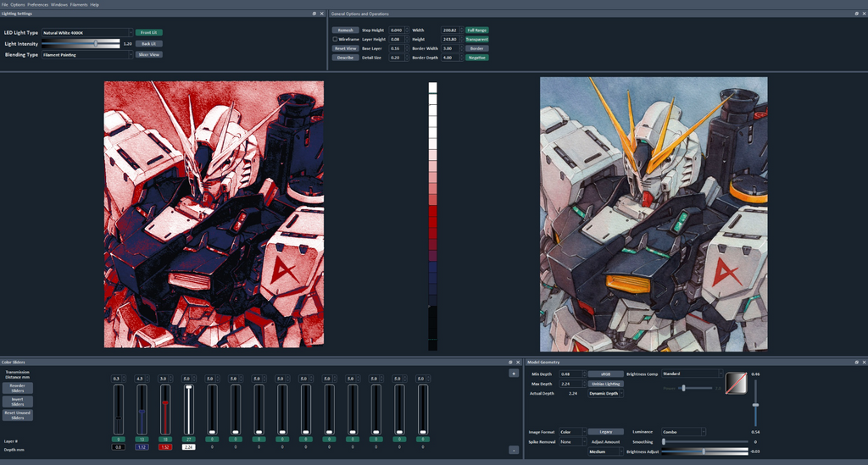Remove a color slider with minus button

(513, 450)
